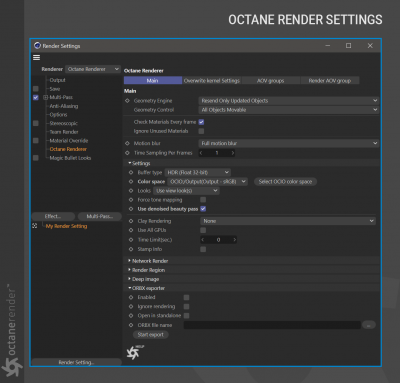The height and width of the screenshot is (383, 400).
Task: Switch to Overwrite kernel Settings tab
Action: [212, 81]
